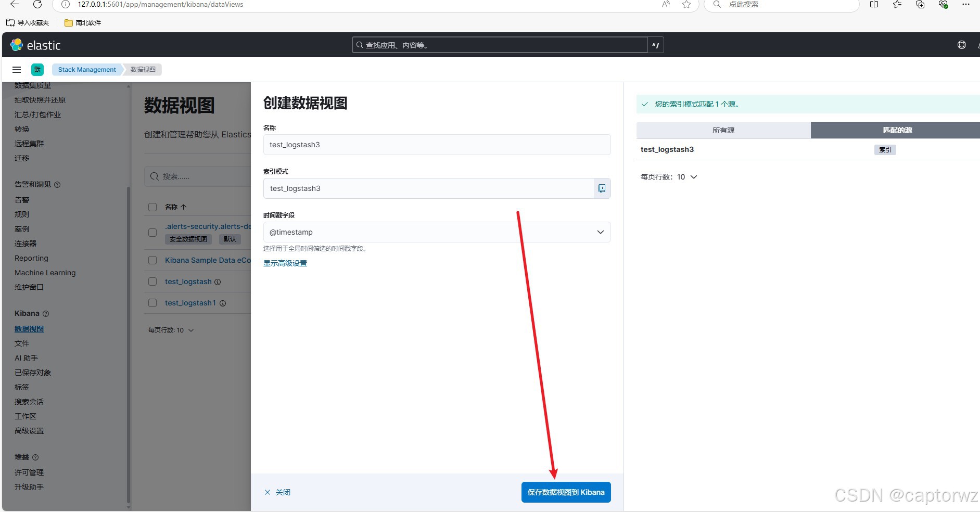Screen dimensions: 980x512
Task: Open Machine Learning in the sidebar
Action: pos(45,273)
